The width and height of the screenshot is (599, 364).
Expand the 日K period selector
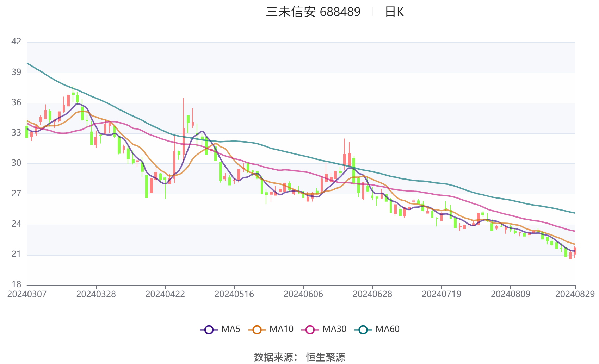tap(395, 12)
